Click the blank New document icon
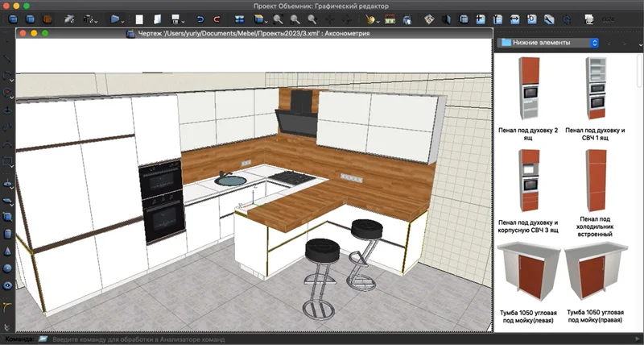Image resolution: width=644 pixels, height=345 pixels. click(138, 18)
